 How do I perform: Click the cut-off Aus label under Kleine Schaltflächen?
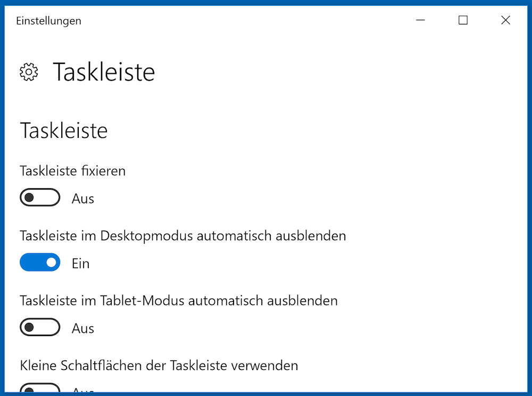83,390
